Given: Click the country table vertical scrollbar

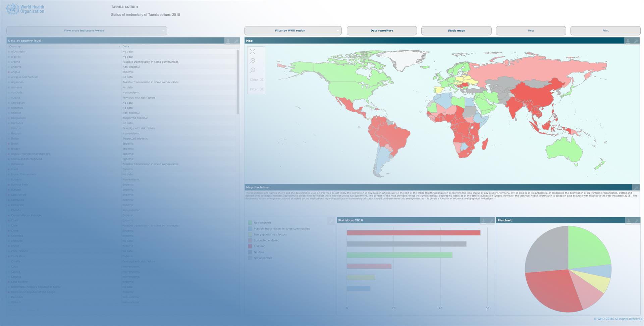Looking at the screenshot, I should [x=237, y=82].
